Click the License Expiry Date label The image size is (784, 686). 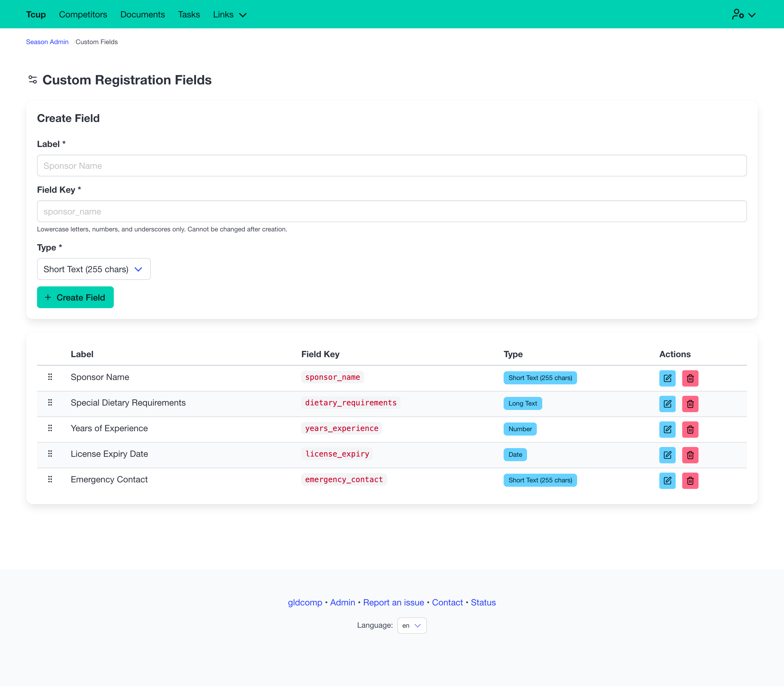click(x=109, y=454)
